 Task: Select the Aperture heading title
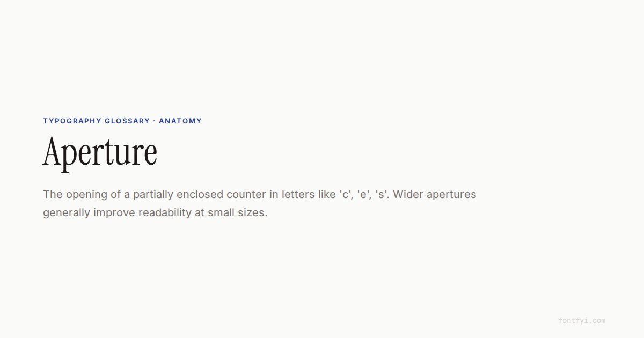100,153
